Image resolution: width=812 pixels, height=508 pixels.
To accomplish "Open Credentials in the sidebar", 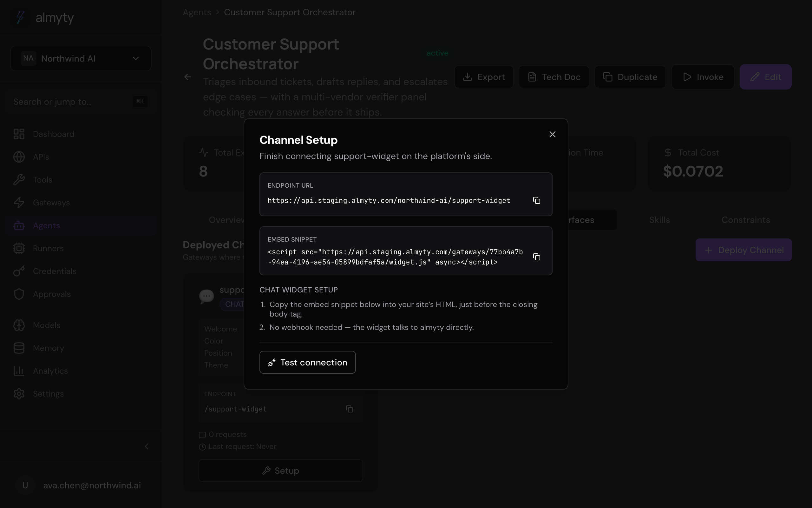I will tap(81, 271).
